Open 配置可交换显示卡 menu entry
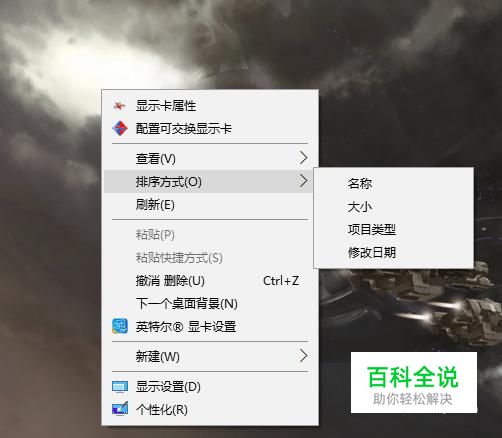 point(210,129)
